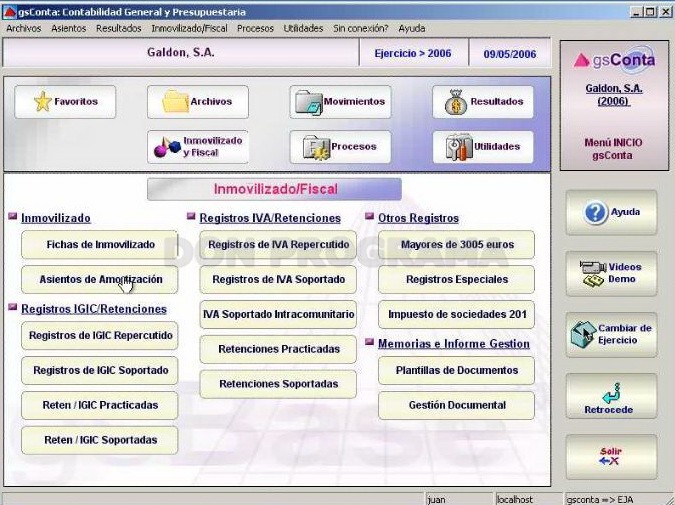Screen dimensions: 675x505
Task: Launch the Procesos icon button
Action: tap(340, 147)
